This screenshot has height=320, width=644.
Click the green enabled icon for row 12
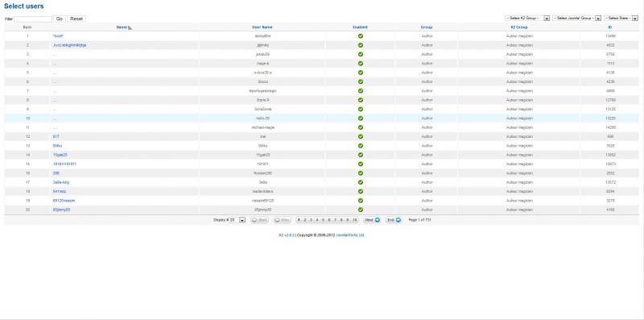pyautogui.click(x=360, y=136)
